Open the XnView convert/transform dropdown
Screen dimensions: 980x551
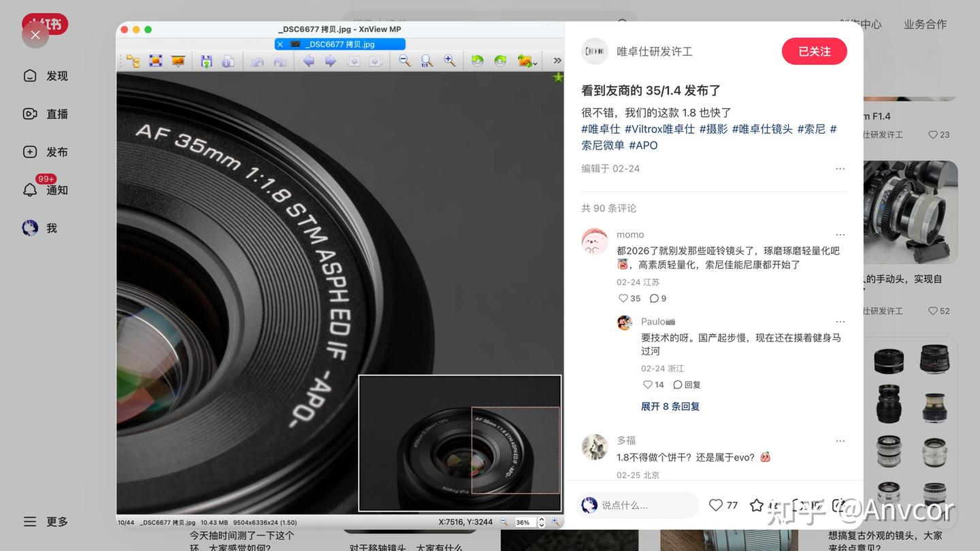(527, 61)
